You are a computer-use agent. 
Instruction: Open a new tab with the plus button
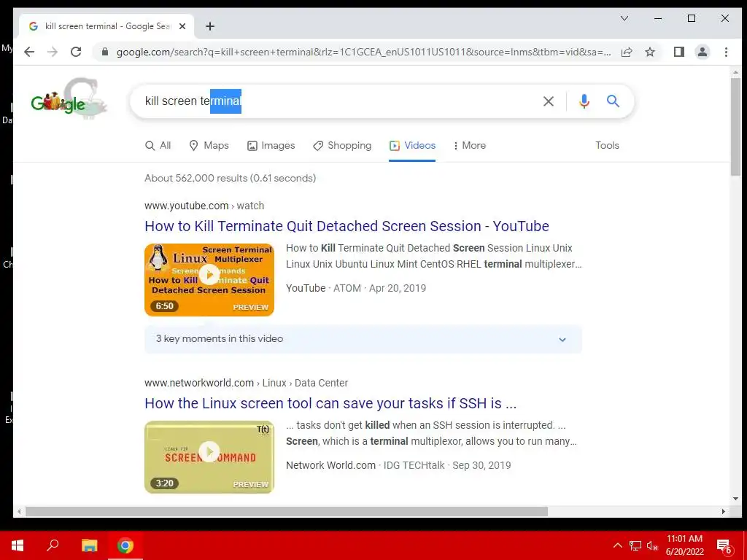[210, 26]
